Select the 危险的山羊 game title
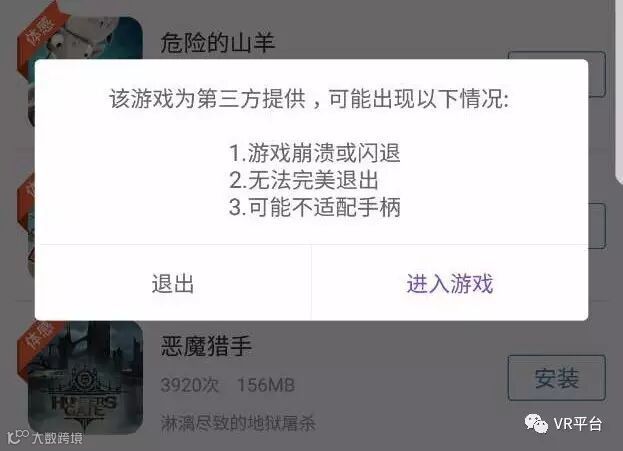 (x=217, y=43)
